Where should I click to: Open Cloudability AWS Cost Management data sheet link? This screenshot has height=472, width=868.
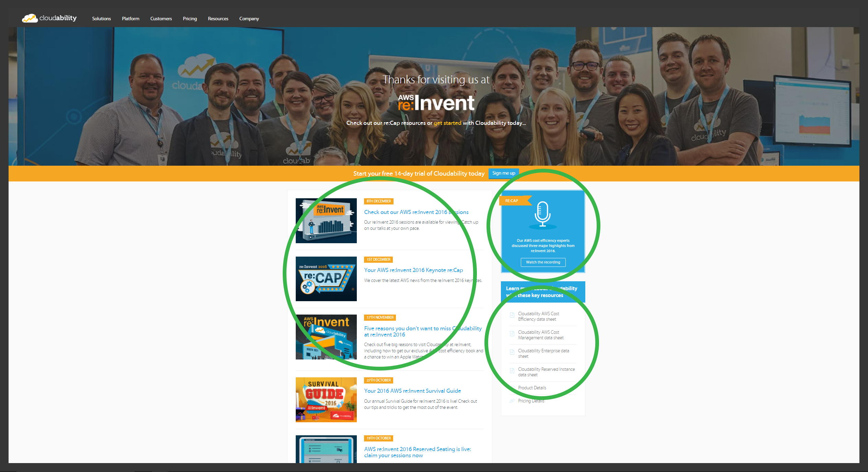(541, 335)
